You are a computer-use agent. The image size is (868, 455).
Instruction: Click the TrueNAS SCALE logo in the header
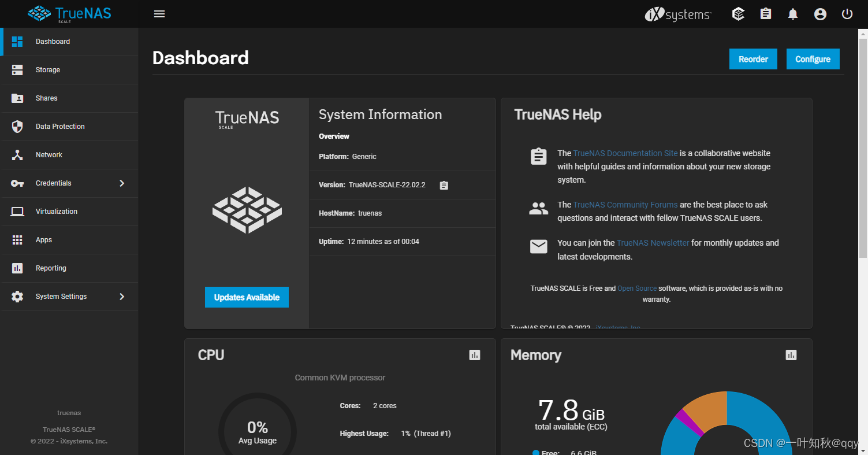click(69, 14)
